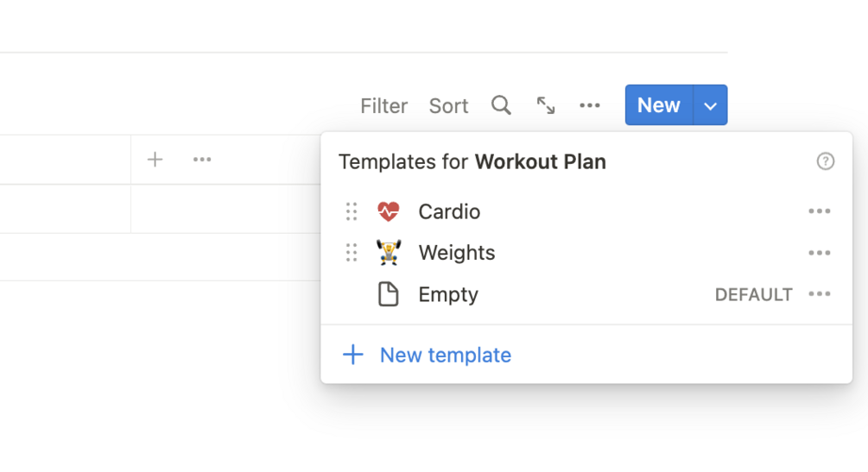The image size is (868, 472).
Task: Click the Cardio heart icon
Action: click(x=389, y=211)
